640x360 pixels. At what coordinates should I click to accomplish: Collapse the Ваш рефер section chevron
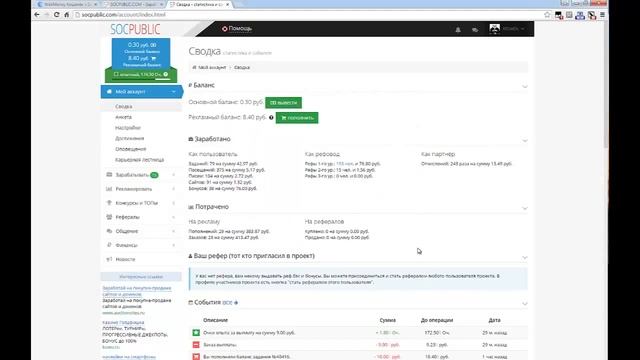point(525,257)
